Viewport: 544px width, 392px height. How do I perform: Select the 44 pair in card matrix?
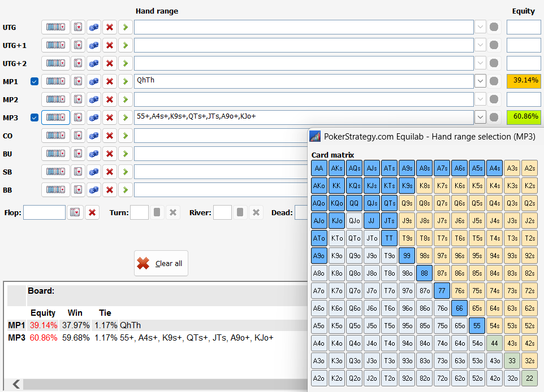click(495, 343)
